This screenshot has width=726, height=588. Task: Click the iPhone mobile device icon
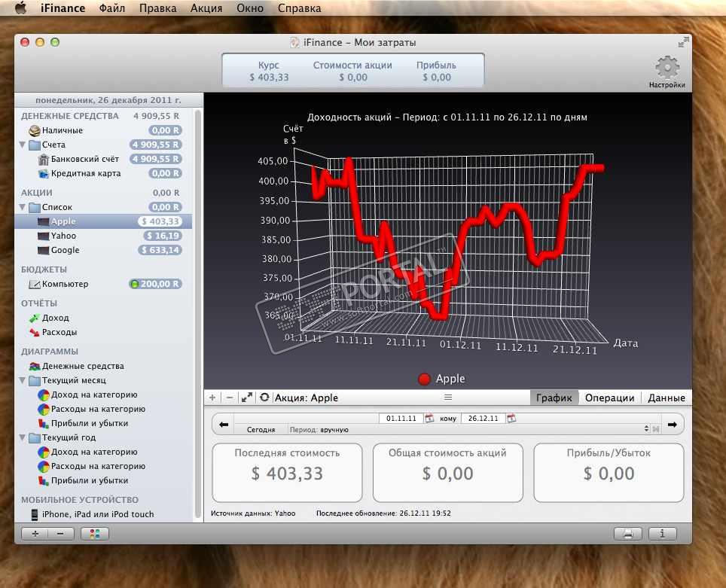pyautogui.click(x=35, y=514)
